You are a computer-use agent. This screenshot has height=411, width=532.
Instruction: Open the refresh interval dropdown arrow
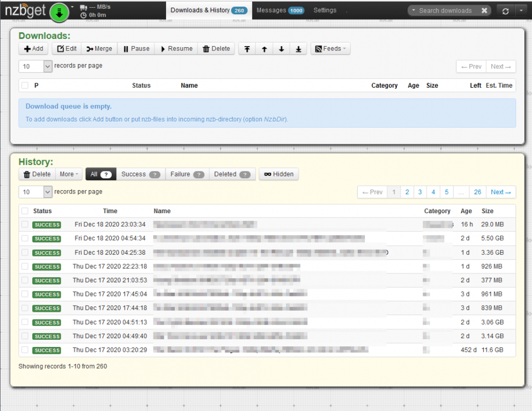521,11
